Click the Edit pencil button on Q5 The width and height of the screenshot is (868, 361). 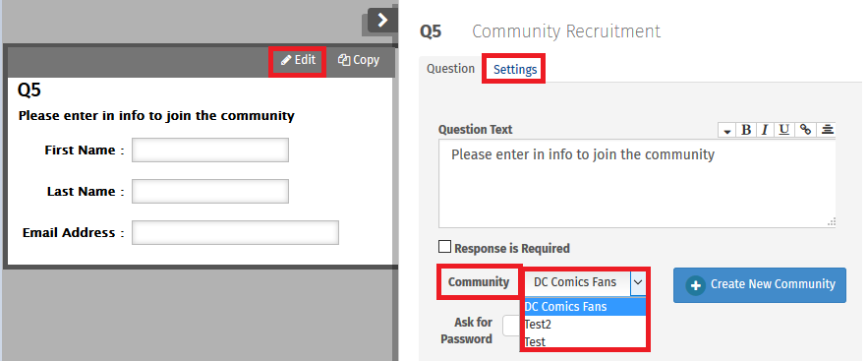coord(298,60)
